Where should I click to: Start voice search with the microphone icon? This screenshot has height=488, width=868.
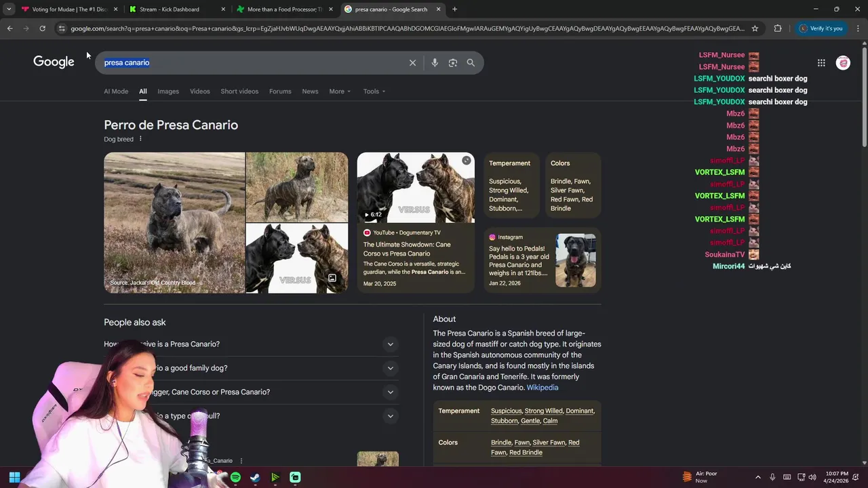coord(435,62)
